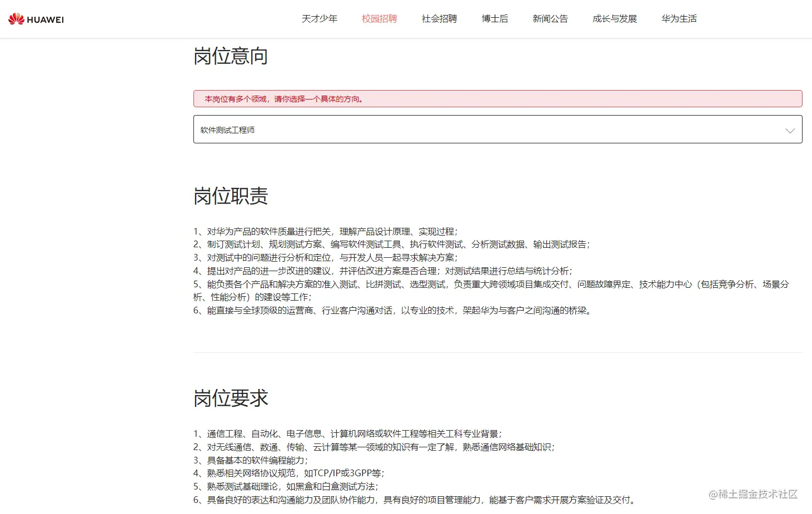This screenshot has height=514, width=812.
Task: Visit 新闻公告 section
Action: click(x=550, y=19)
